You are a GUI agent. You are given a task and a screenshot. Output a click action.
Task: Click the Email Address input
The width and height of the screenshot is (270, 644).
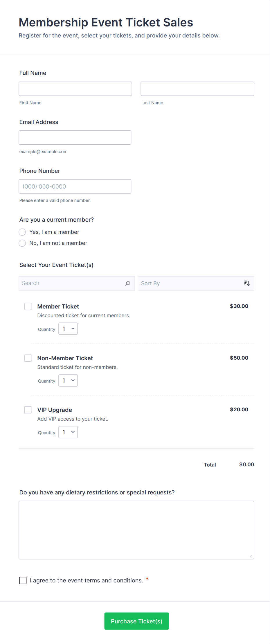point(75,138)
